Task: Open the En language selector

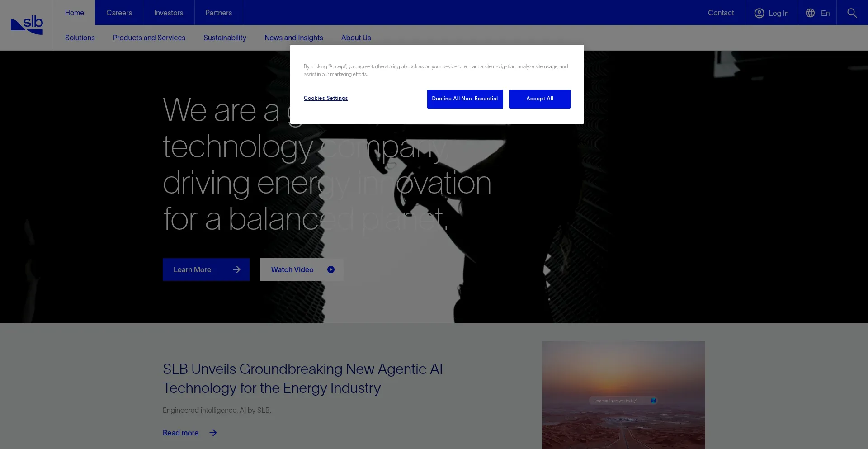Action: point(825,13)
